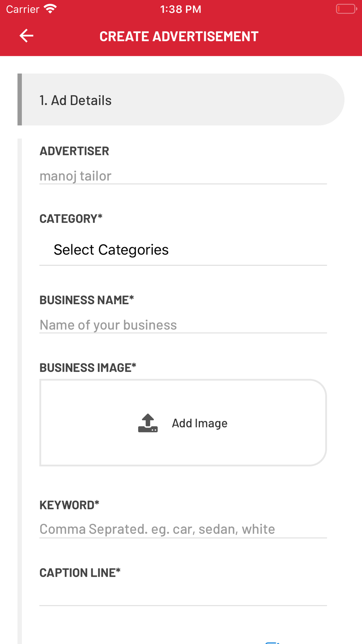Image resolution: width=362 pixels, height=644 pixels.
Task: Click the BUSINESS NAME* label
Action: coord(87,300)
